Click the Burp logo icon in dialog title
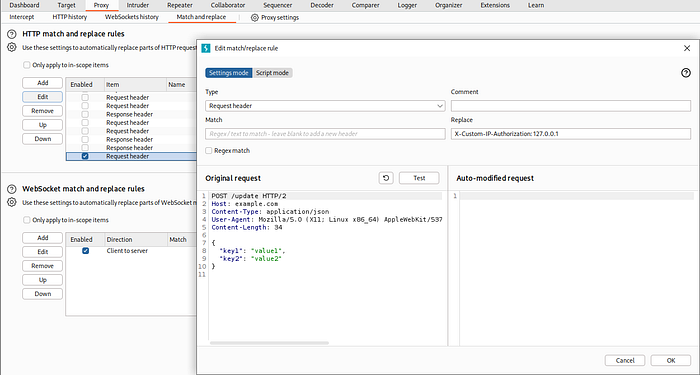700x375 pixels. pos(206,48)
